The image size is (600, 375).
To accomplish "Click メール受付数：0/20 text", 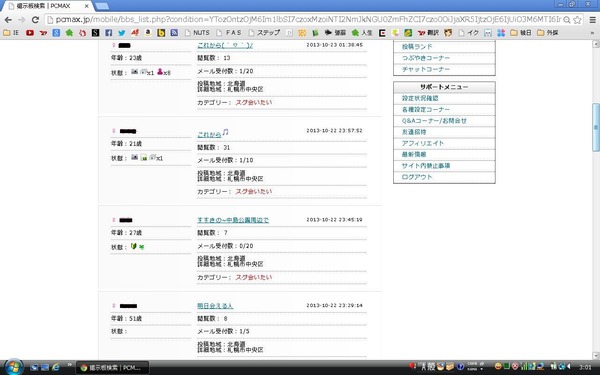I will pyautogui.click(x=225, y=246).
